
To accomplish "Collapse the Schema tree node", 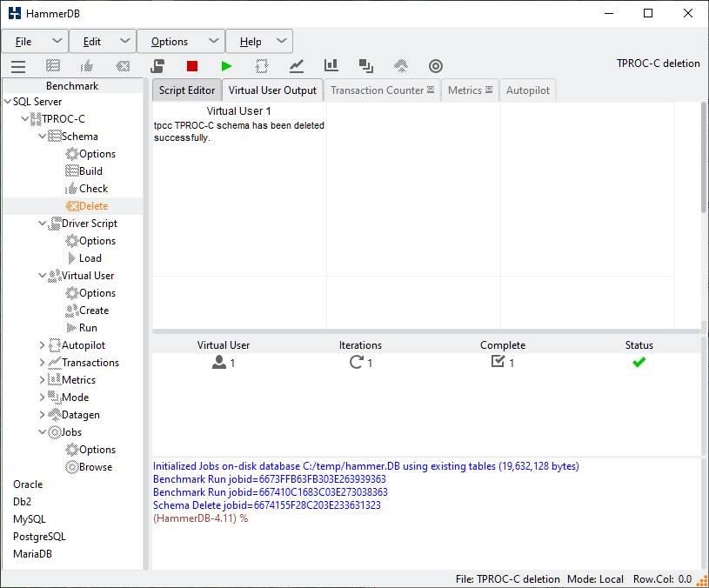I will [43, 136].
